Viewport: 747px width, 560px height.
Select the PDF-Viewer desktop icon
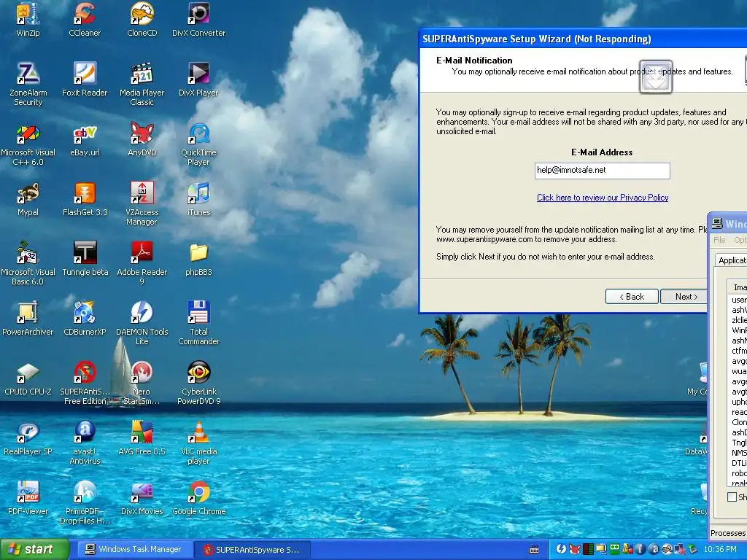click(28, 499)
